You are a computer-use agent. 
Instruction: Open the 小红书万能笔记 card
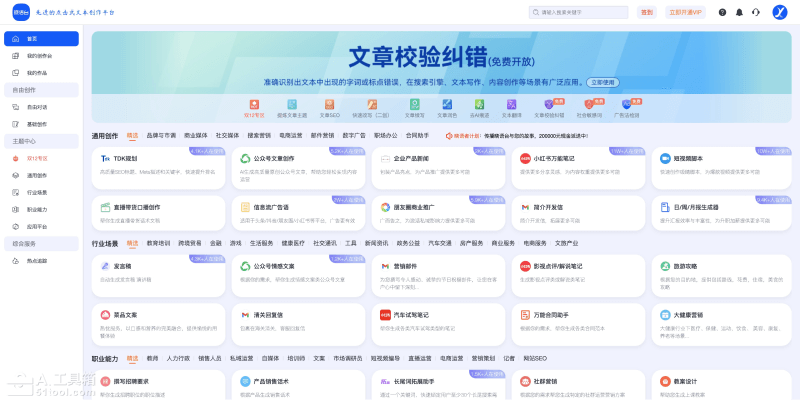(x=547, y=159)
